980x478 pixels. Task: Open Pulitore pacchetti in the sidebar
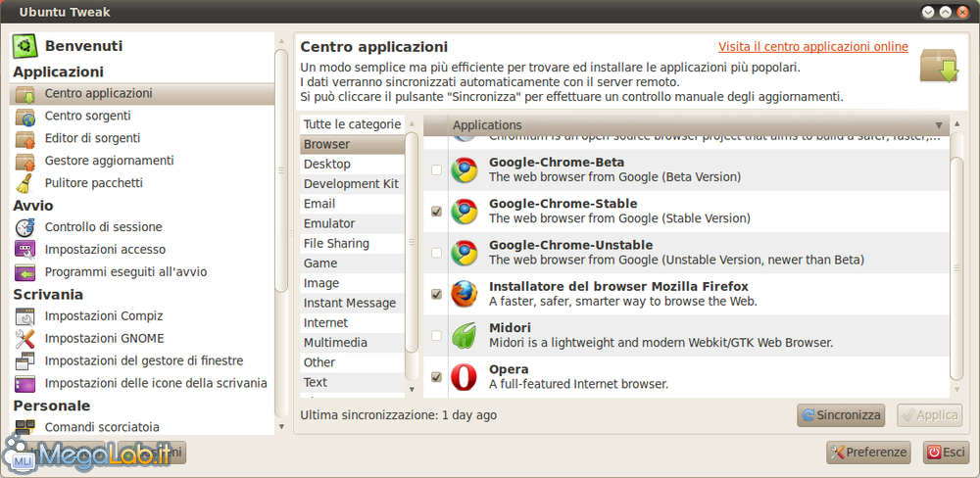coord(142,183)
